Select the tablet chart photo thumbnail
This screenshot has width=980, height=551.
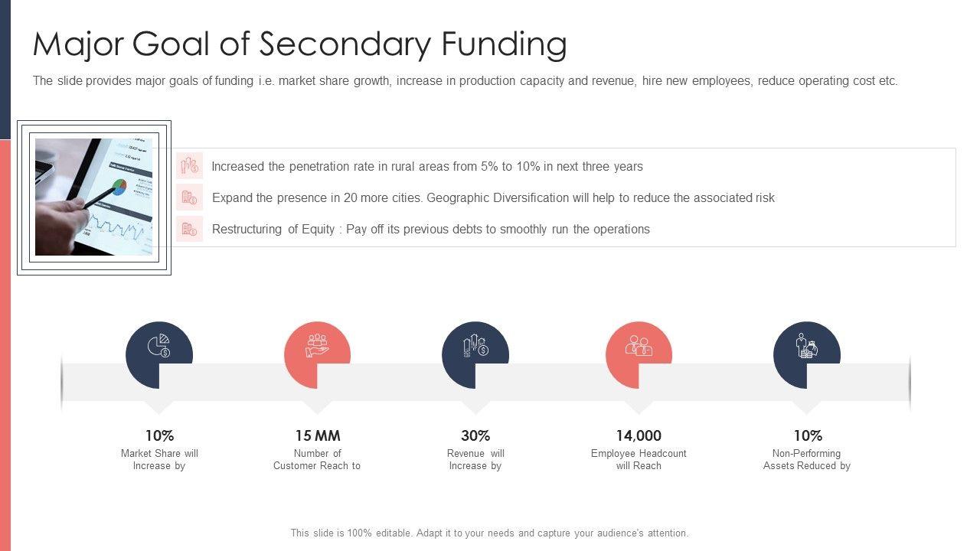click(94, 197)
